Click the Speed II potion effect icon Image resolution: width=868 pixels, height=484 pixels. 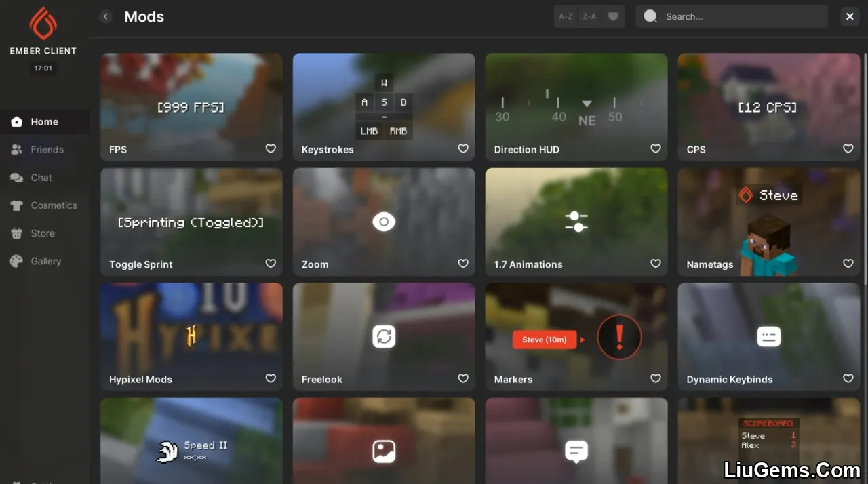[x=167, y=451]
